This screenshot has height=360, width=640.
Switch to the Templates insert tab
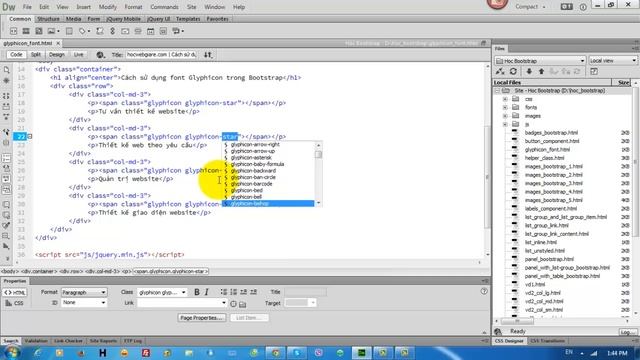point(188,19)
